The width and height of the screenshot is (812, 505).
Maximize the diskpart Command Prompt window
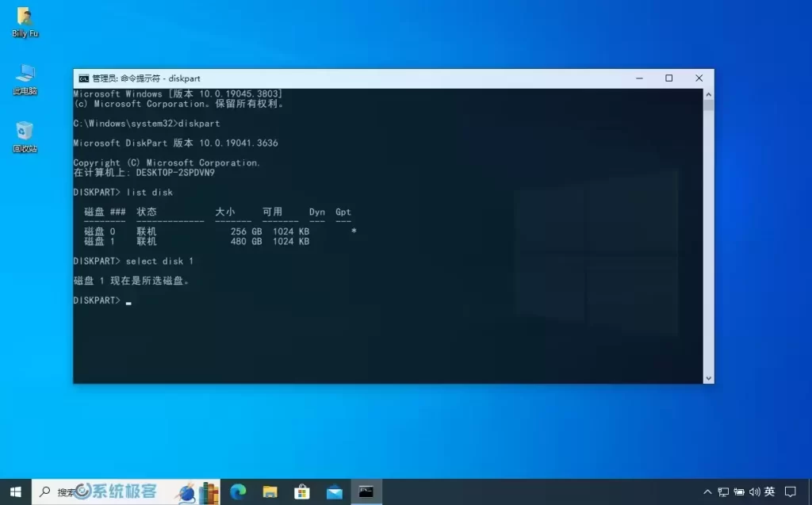[668, 78]
